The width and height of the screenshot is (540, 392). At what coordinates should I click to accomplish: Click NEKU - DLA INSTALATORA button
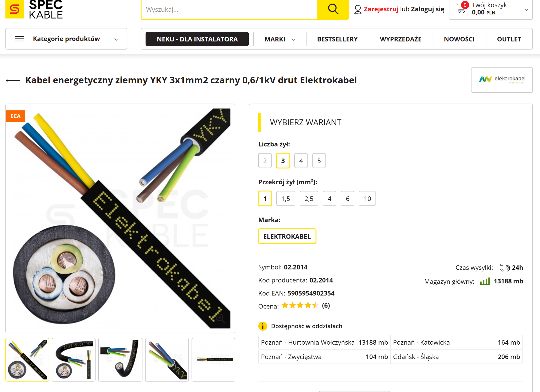(x=197, y=39)
